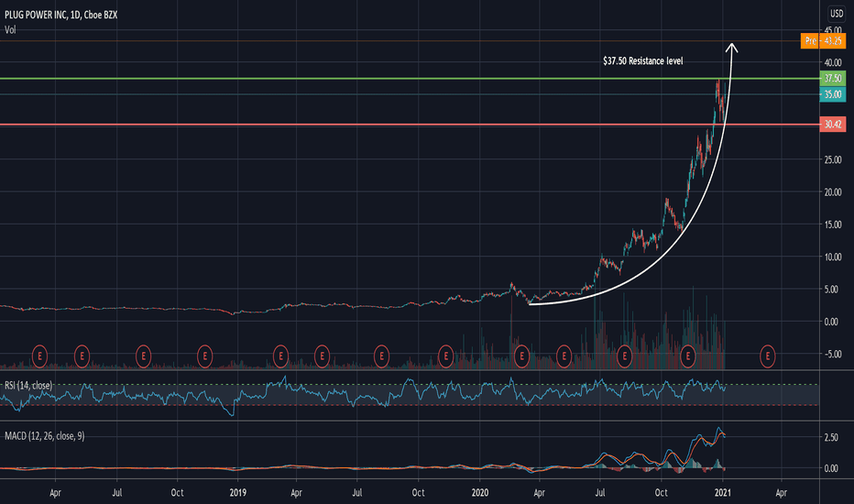Click the 20.00 price axis value

[x=832, y=192]
